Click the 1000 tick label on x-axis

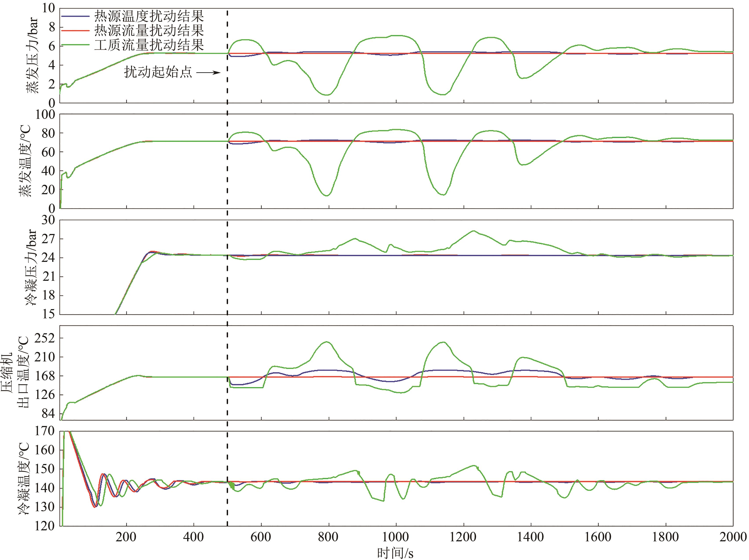[395, 537]
